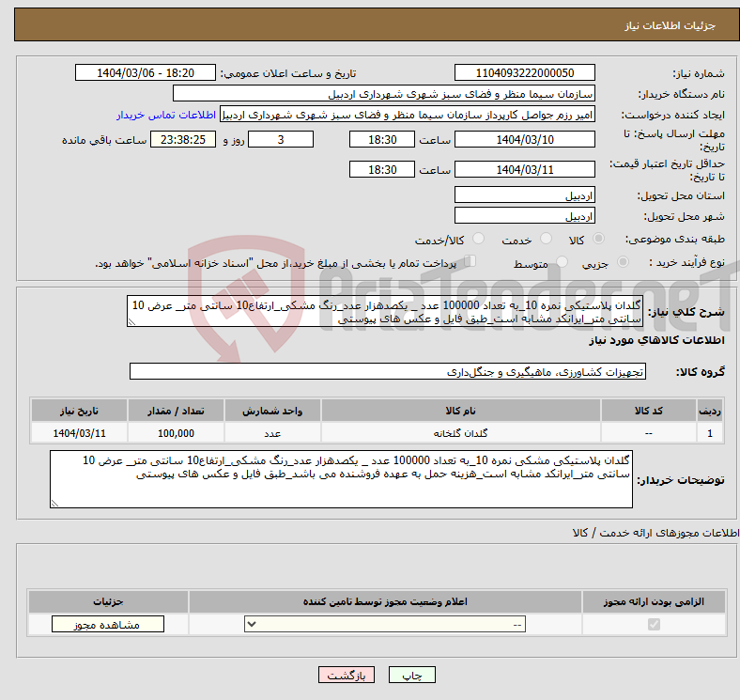Open the اطلاعات تماس خریدار link
This screenshot has height=700, width=740.
coord(166,115)
